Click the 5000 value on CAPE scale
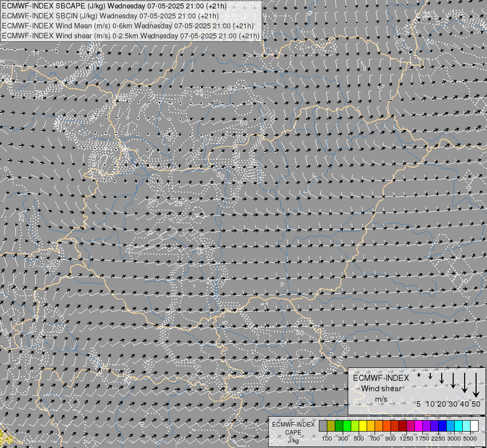487x448 pixels. coord(470,439)
